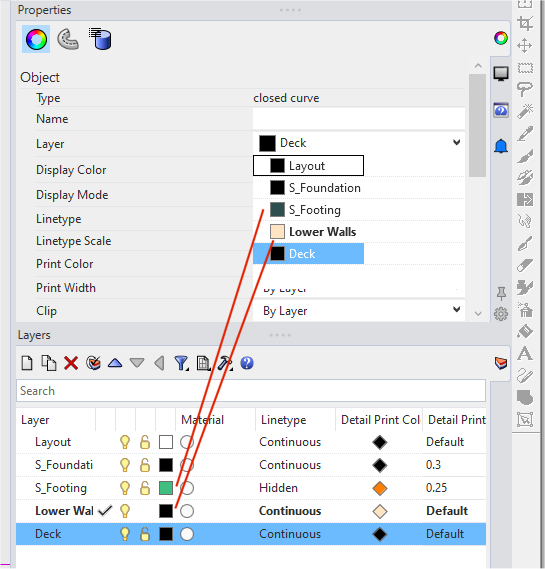The height and width of the screenshot is (569, 545).
Task: Open the blue cylinder properties page icon
Action: coord(100,39)
